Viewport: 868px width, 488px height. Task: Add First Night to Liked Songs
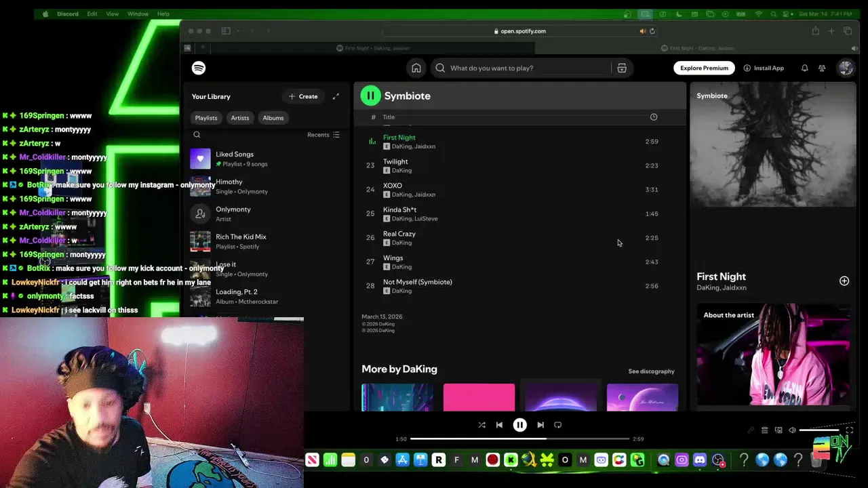844,281
